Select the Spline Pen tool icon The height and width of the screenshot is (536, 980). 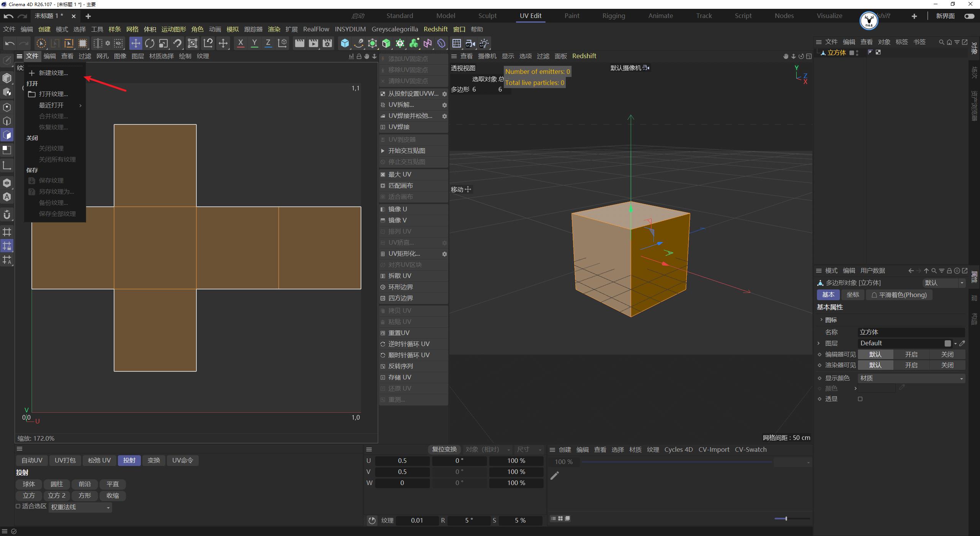pos(358,43)
